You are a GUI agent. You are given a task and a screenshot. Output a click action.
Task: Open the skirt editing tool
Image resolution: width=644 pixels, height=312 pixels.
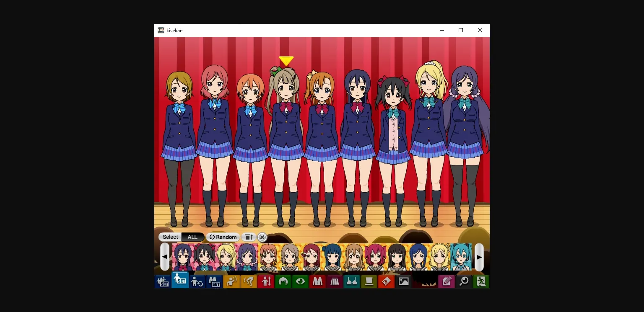click(335, 281)
